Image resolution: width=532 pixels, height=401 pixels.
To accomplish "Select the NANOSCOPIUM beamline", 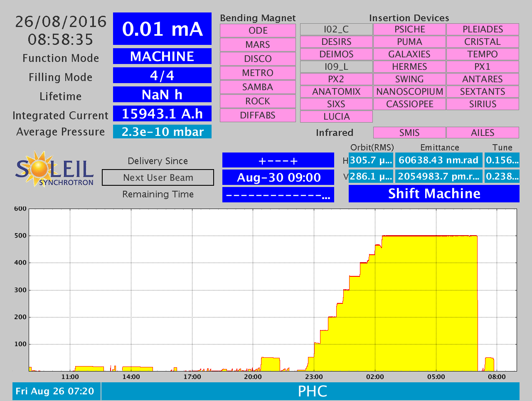I will click(409, 92).
